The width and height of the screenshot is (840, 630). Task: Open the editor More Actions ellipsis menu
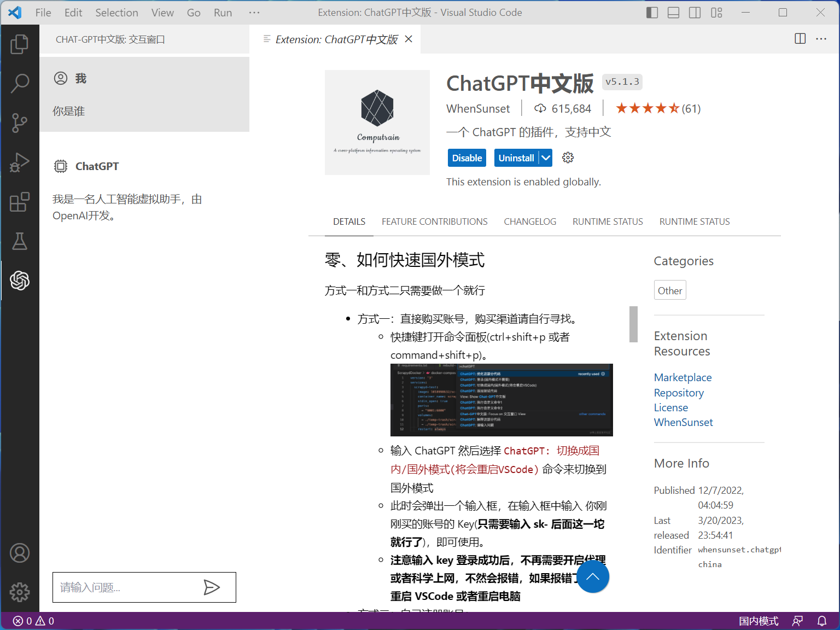821,39
